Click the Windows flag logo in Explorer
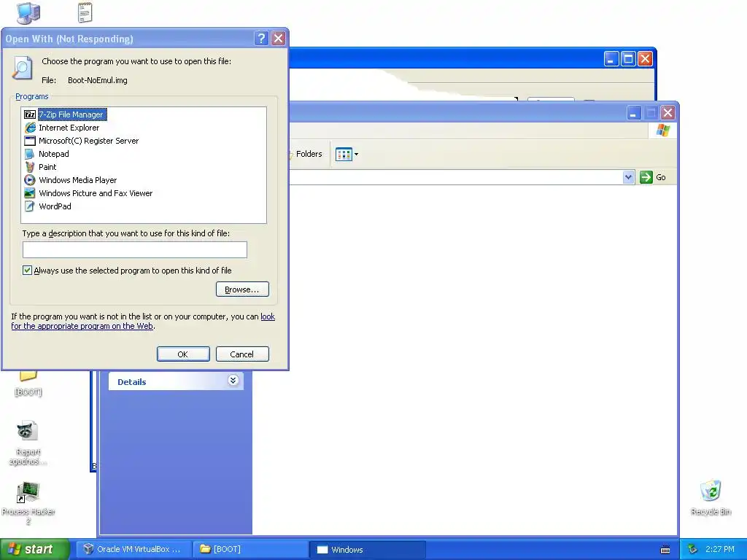 tap(662, 131)
